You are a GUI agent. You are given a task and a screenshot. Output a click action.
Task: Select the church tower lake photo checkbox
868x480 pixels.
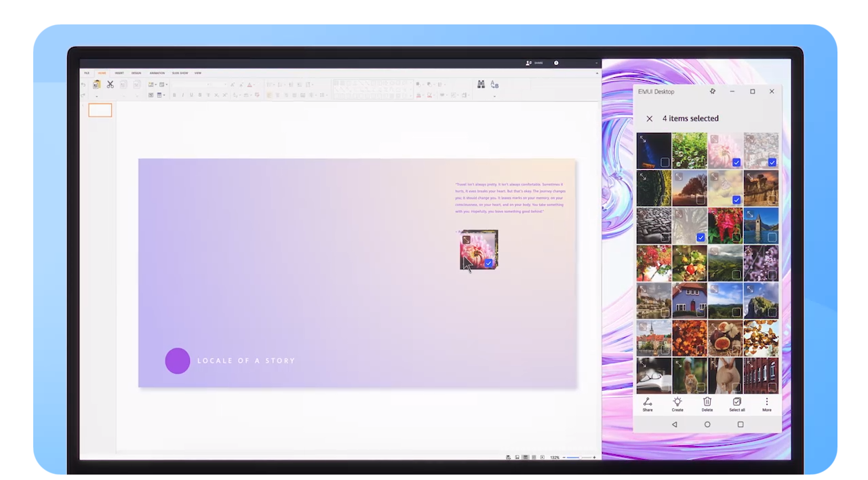pos(772,237)
